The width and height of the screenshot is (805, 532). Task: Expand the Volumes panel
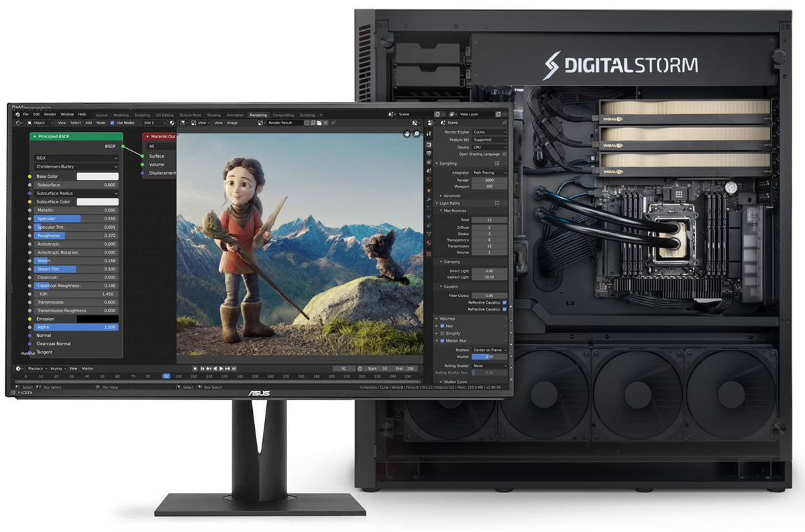tap(437, 319)
